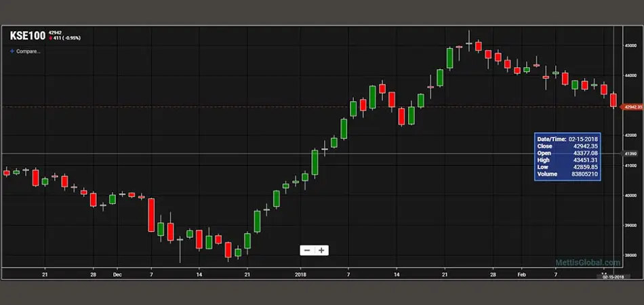Click the Open 43377.08 tooltip row
The image size is (644, 305).
tap(567, 153)
